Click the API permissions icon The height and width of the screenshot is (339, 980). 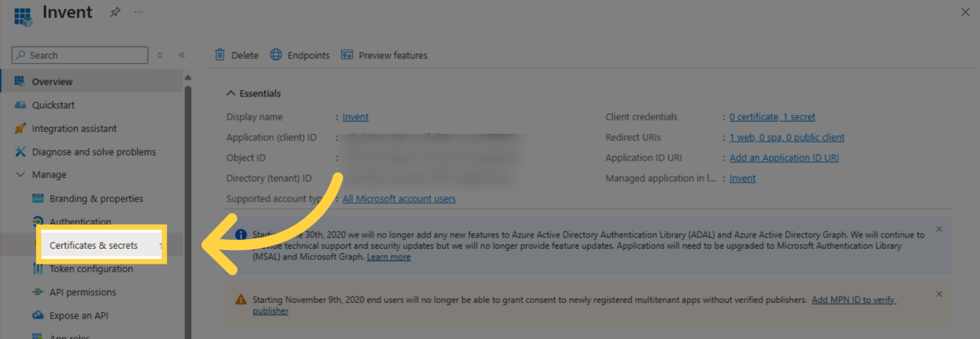point(38,292)
